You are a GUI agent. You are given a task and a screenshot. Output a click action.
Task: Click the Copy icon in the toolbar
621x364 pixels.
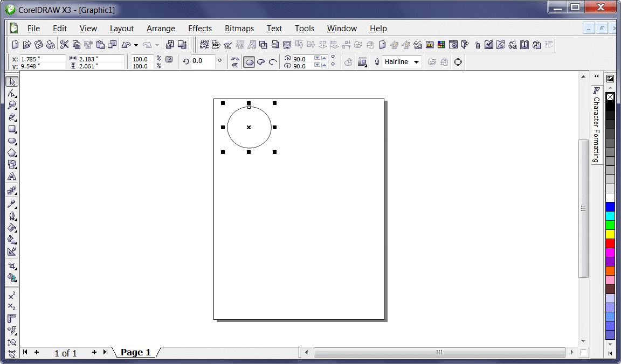(x=77, y=45)
